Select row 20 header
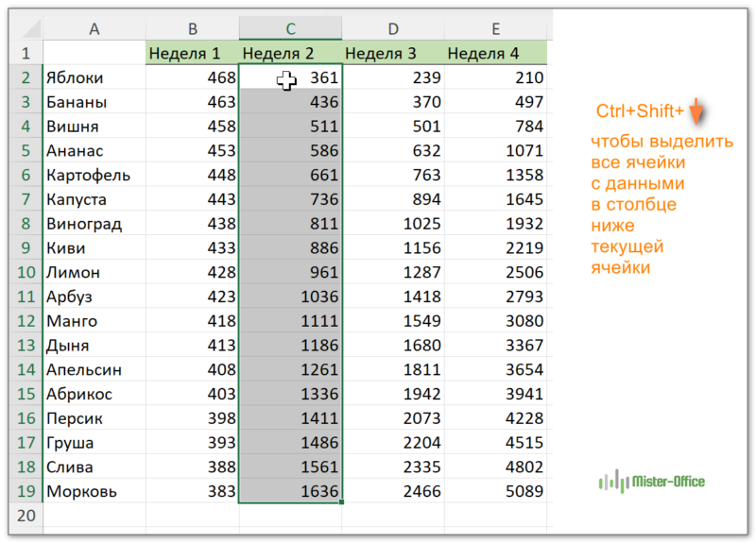 pos(26,516)
